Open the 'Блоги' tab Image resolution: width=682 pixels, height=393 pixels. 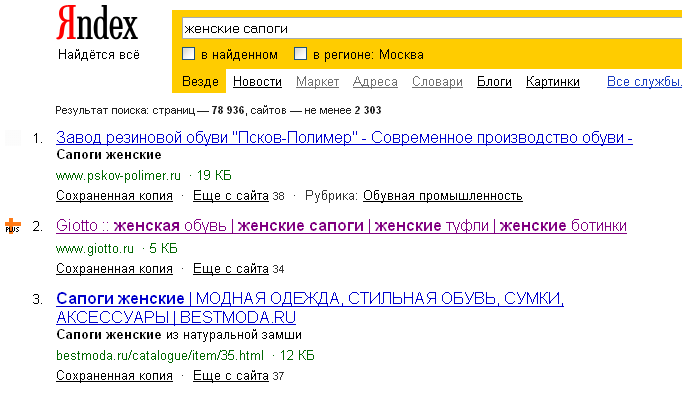[494, 81]
